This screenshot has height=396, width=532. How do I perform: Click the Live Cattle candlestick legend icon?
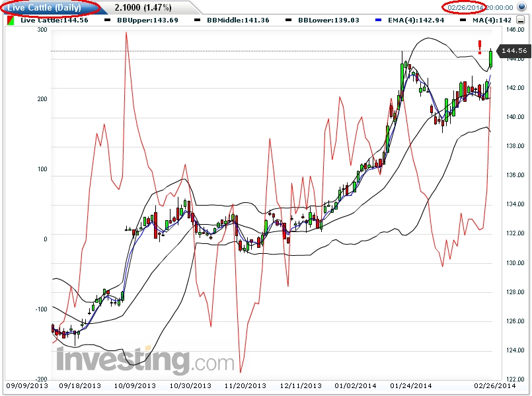[x=11, y=20]
